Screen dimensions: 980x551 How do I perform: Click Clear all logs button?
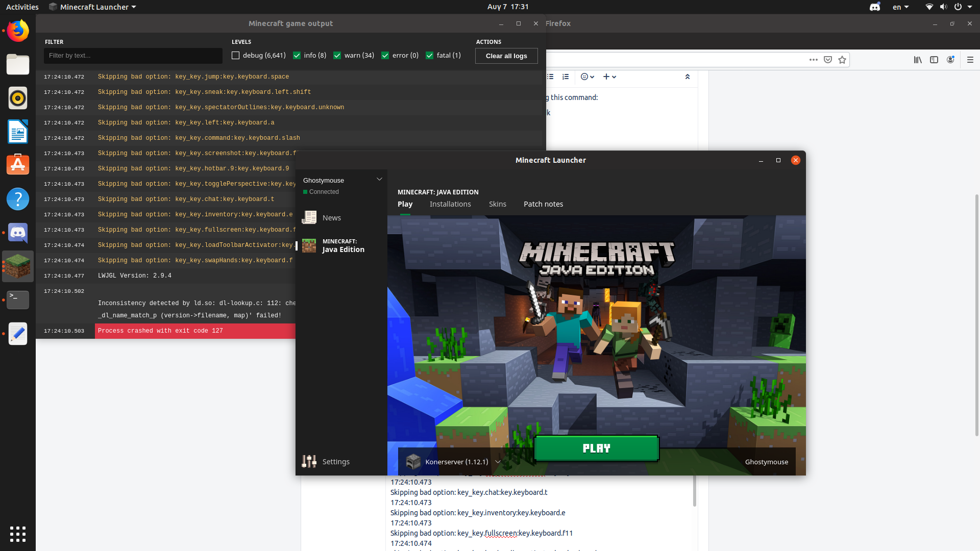tap(506, 56)
